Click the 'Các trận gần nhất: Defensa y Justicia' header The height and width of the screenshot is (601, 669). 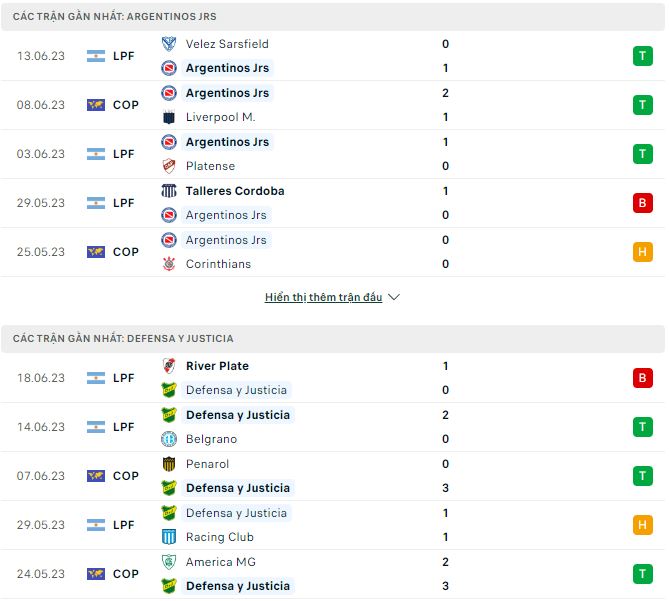(123, 339)
